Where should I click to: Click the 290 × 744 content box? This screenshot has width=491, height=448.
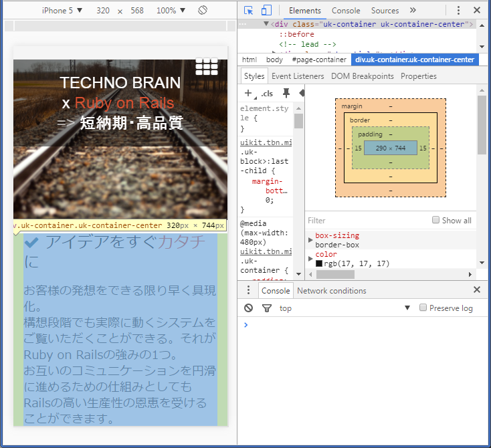[x=391, y=148]
